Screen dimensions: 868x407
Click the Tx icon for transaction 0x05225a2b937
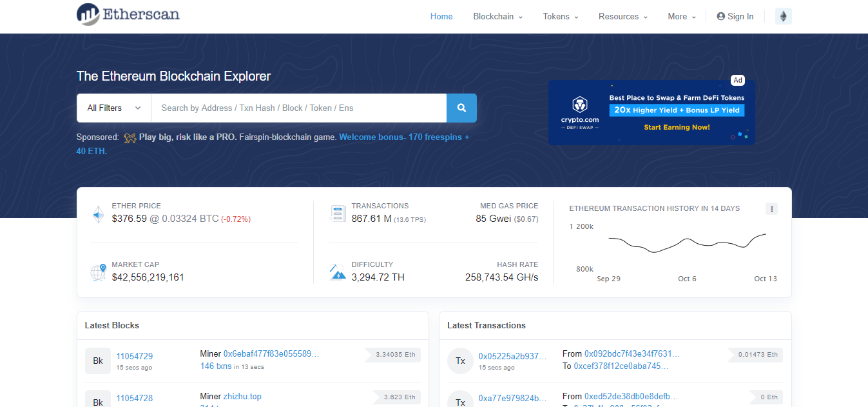point(460,361)
